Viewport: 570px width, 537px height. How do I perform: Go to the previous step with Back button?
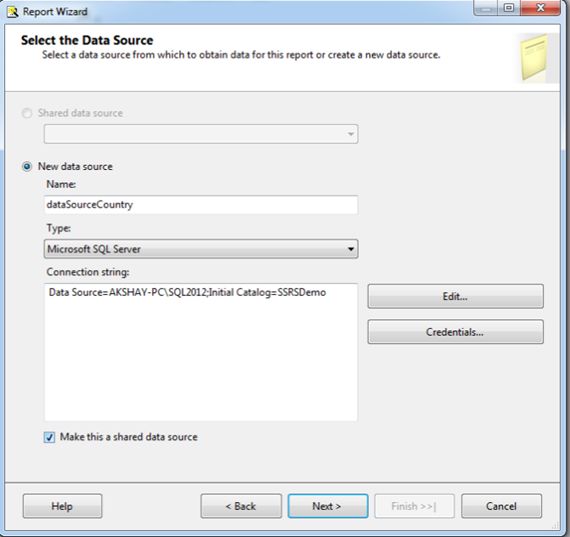point(241,506)
